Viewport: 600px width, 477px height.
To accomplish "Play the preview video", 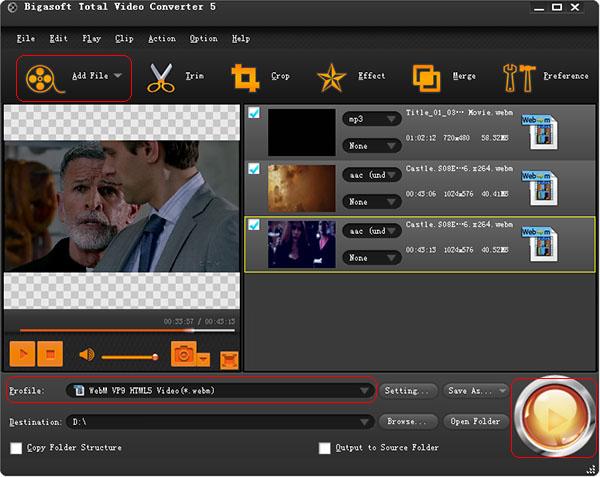I will point(23,354).
